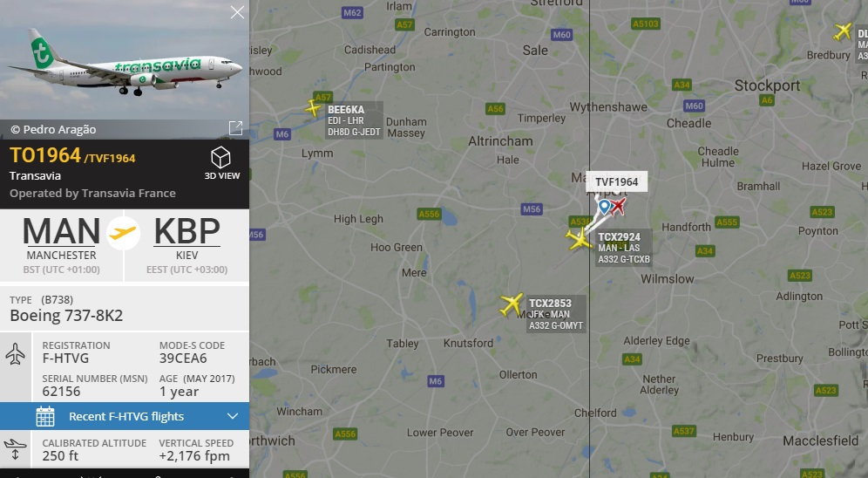Screen dimensions: 868x478
Task: Open Recent F-HTVG flights section
Action: click(x=125, y=416)
